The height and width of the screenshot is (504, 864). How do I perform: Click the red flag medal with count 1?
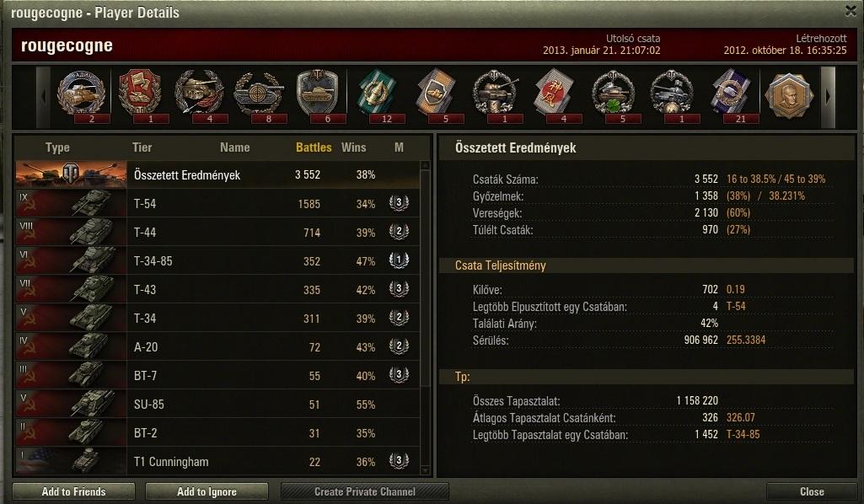(141, 96)
